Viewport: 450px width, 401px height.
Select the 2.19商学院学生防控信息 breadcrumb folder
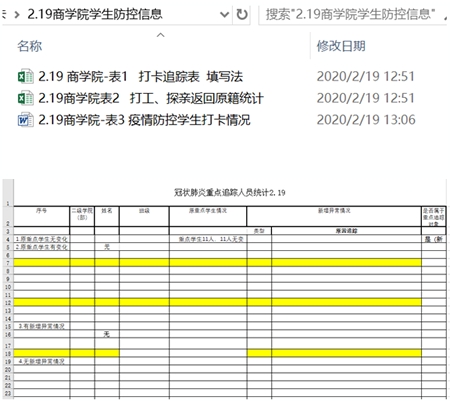[x=95, y=14]
